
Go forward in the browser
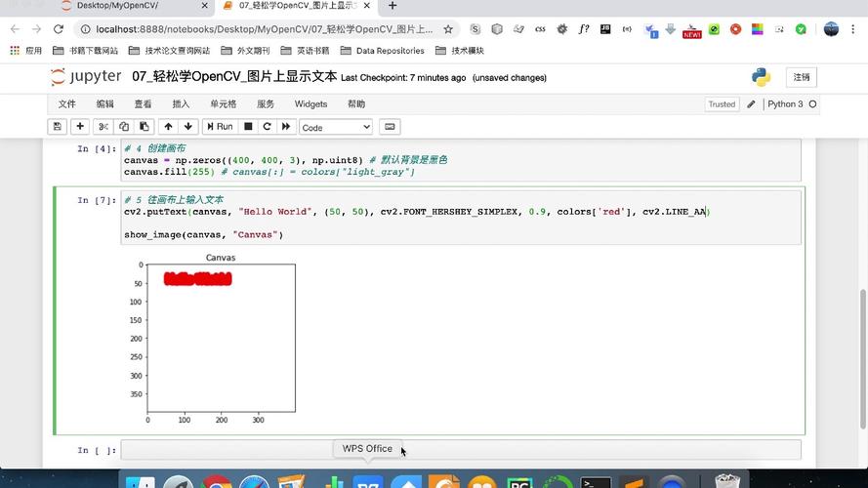coord(36,28)
